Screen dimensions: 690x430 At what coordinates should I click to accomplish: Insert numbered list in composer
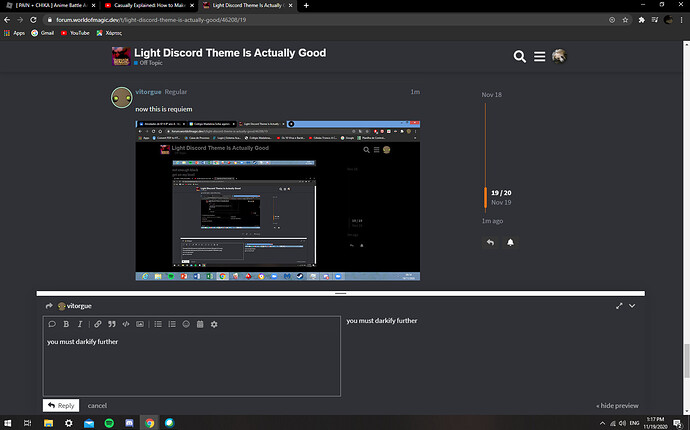172,324
